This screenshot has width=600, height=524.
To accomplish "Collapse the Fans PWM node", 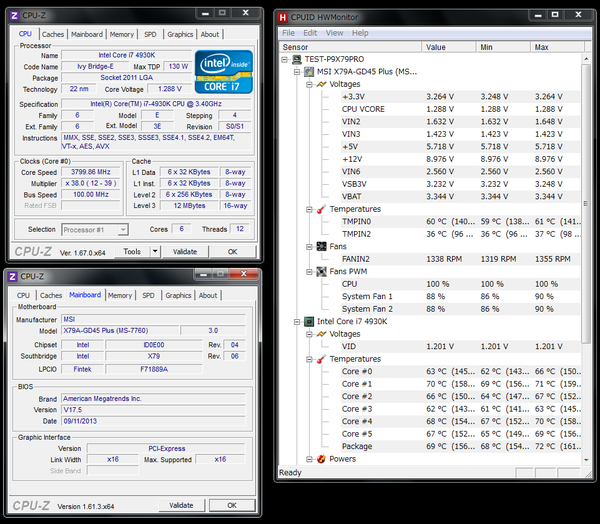I will coord(309,271).
